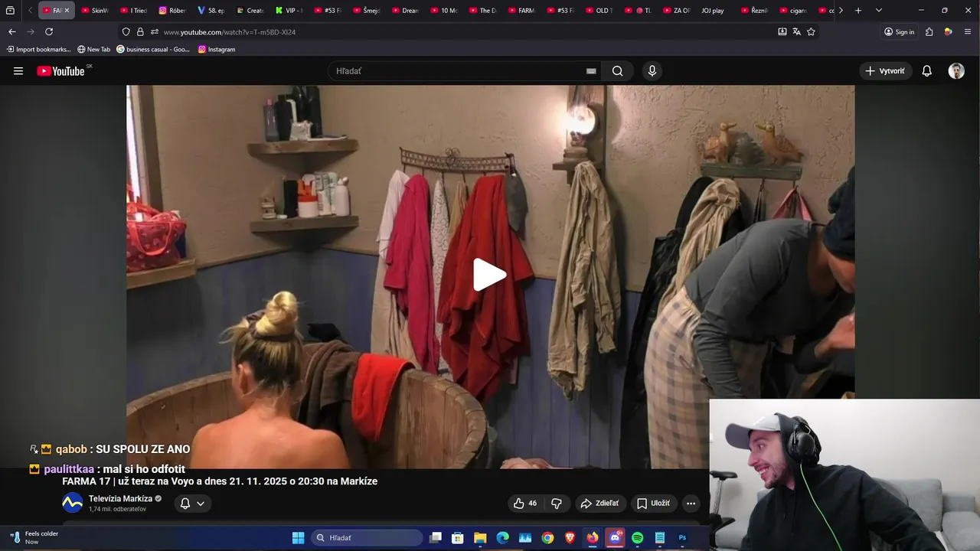Open the Windows Start menu
980x551 pixels.
pos(299,538)
